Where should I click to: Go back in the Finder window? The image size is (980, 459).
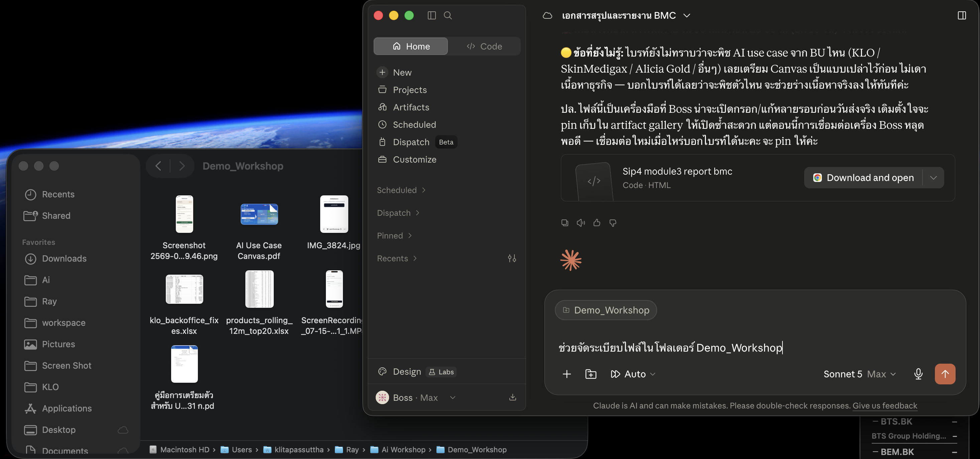[x=158, y=166]
